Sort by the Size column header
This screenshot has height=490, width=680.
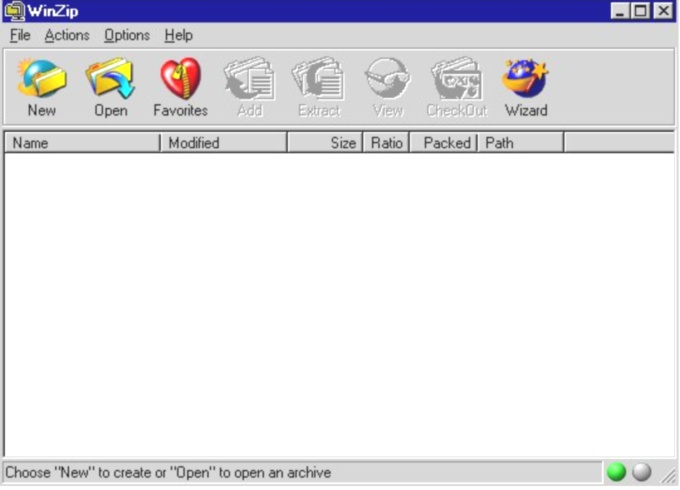(x=325, y=143)
